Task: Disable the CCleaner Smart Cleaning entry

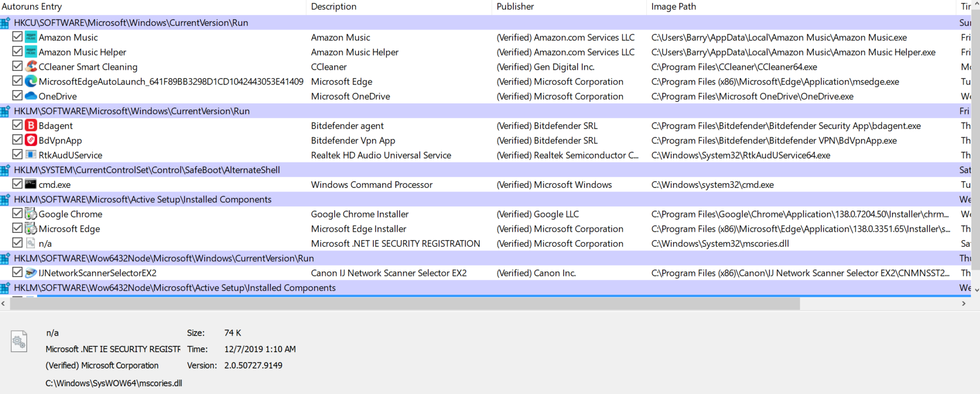Action: [x=18, y=66]
